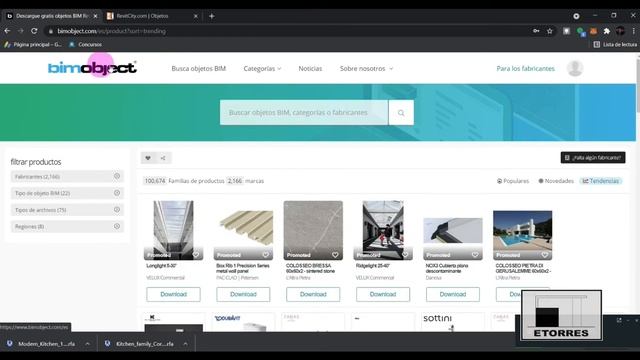Expand the Tipos de archivos filter
This screenshot has height=360, width=640.
pyautogui.click(x=67, y=210)
